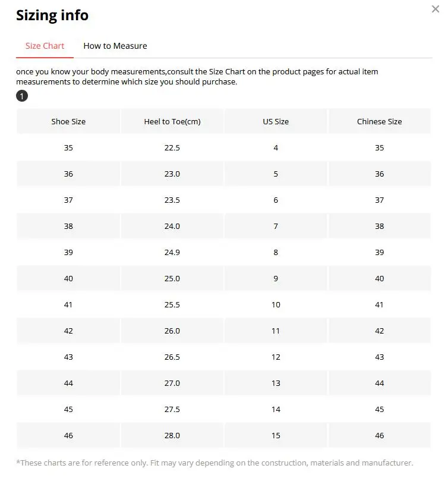The image size is (448, 481).
Task: Click the Chinese Size column header
Action: (379, 121)
